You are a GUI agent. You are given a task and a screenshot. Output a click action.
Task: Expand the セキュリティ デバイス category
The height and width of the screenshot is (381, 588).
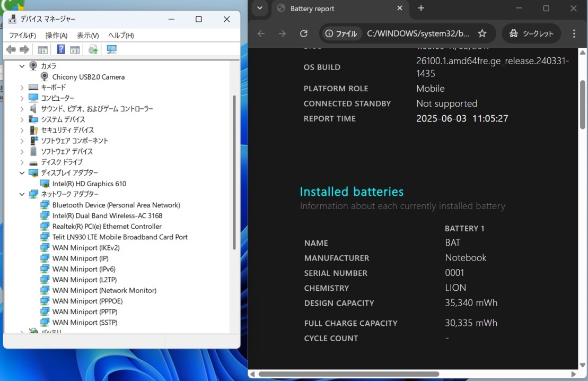22,130
